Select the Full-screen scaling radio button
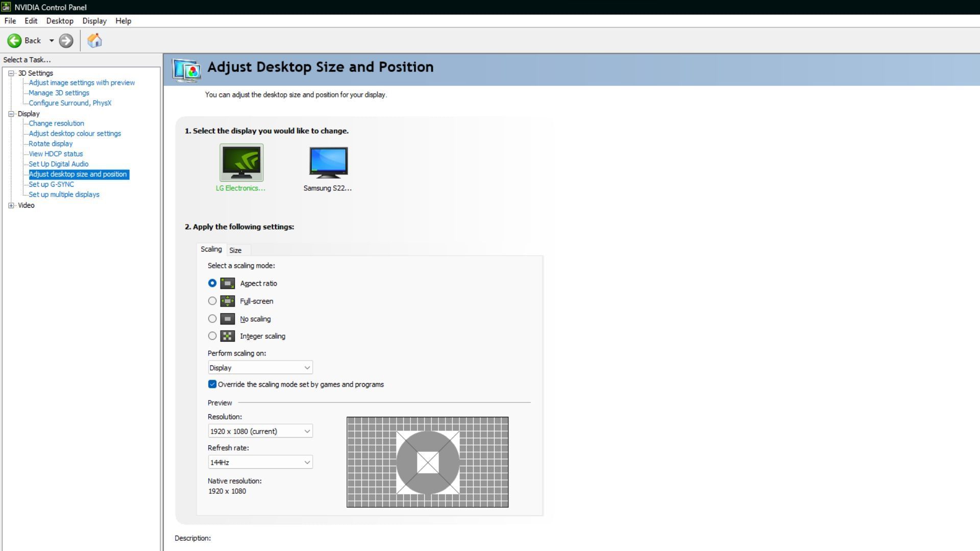Screen dimensions: 980x551 click(212, 301)
